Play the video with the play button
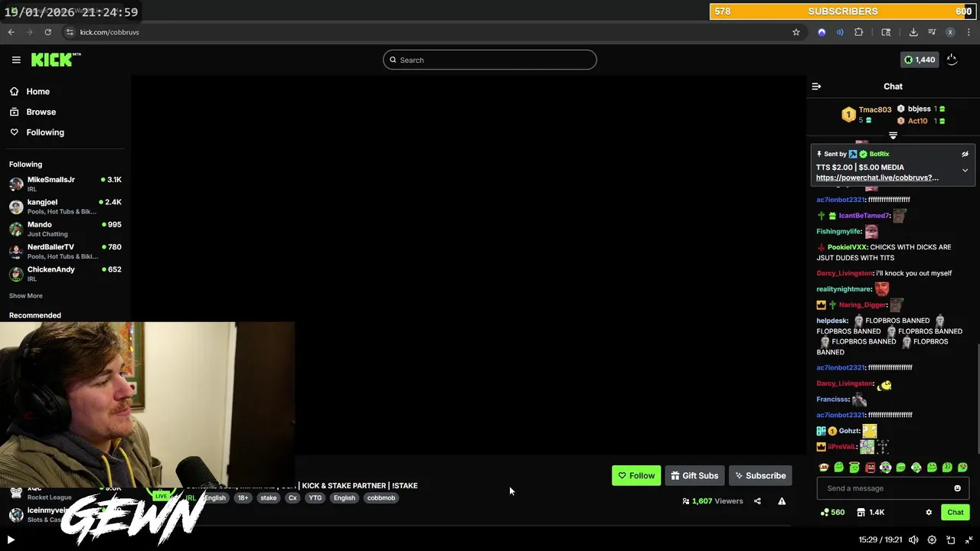This screenshot has height=551, width=980. click(x=11, y=540)
